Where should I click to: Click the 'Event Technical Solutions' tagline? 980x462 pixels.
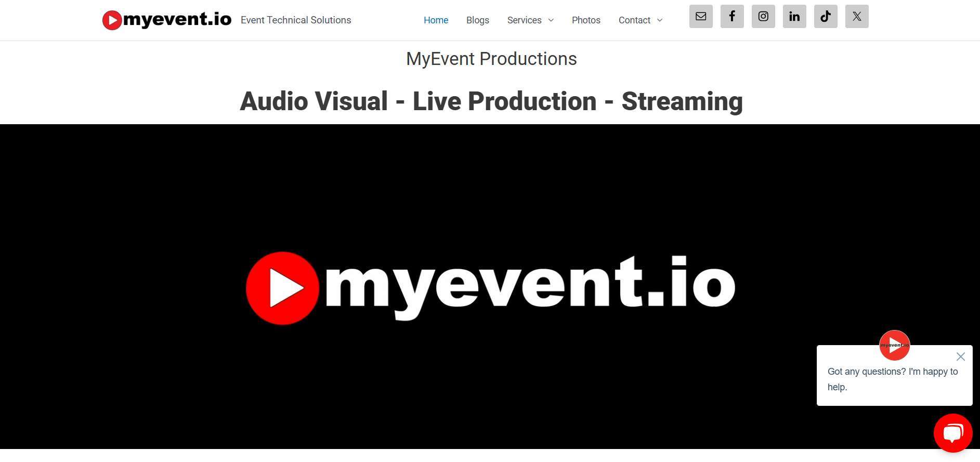pos(296,20)
